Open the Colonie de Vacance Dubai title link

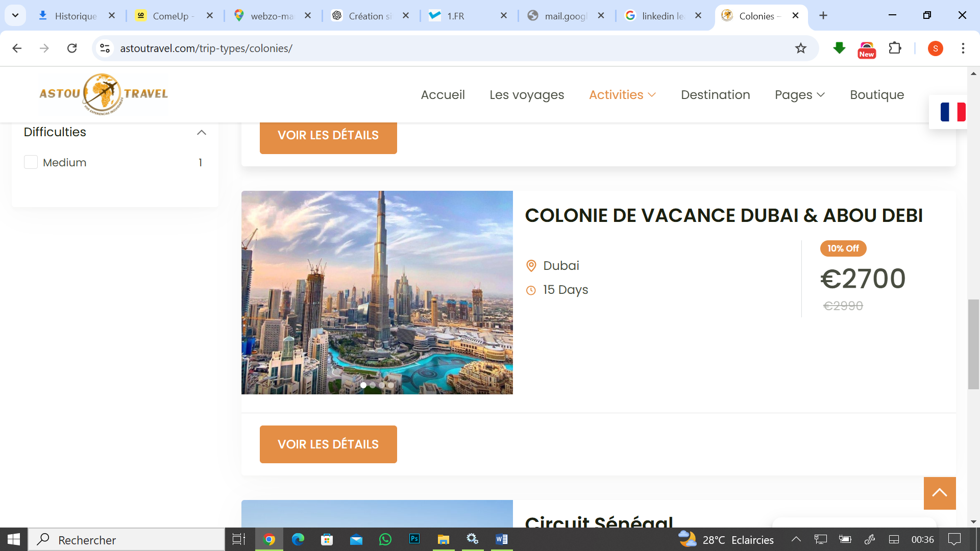(x=724, y=215)
